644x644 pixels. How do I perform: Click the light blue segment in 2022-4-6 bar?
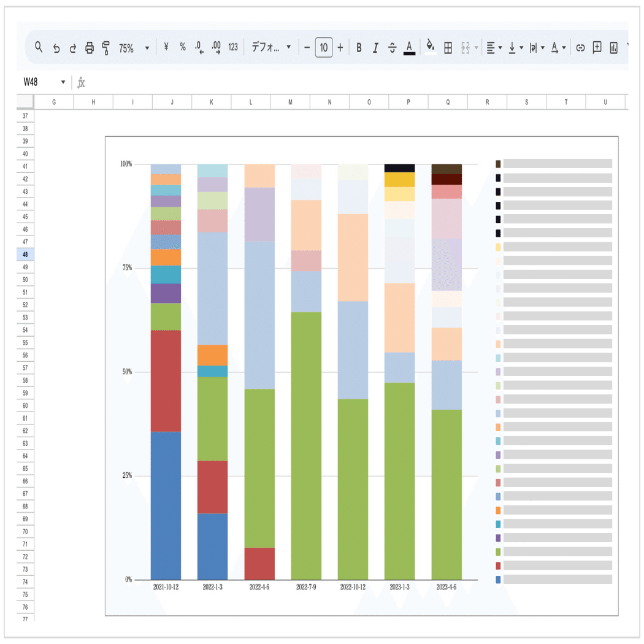point(259,315)
